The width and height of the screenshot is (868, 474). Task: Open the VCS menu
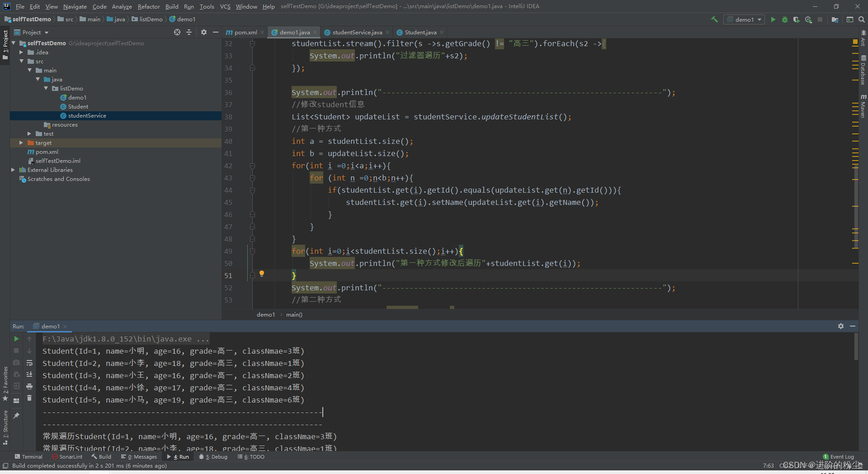coord(225,6)
